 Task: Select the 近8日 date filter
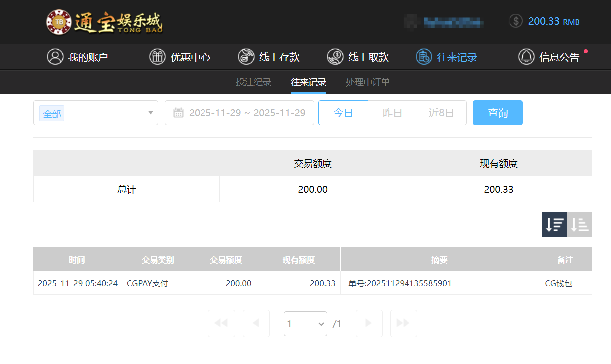tap(442, 113)
